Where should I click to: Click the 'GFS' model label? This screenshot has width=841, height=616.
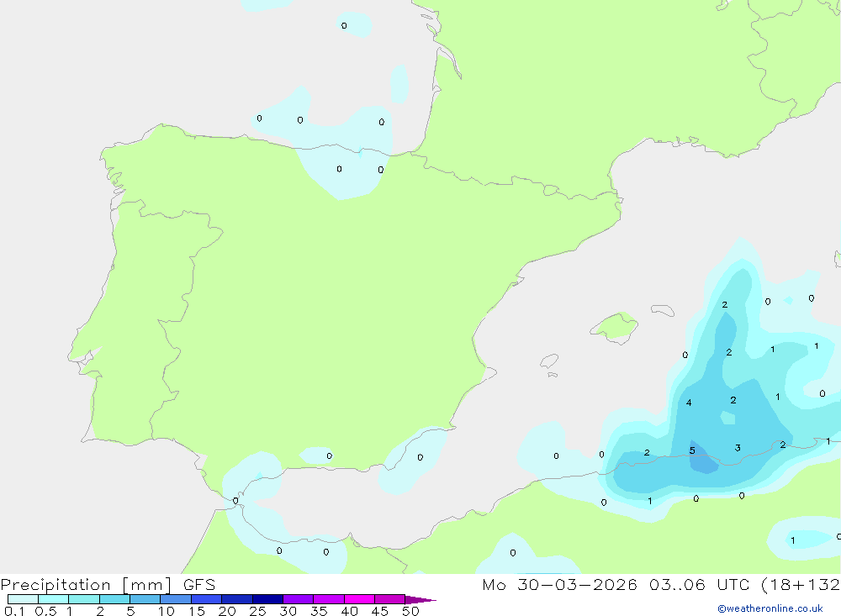199,584
